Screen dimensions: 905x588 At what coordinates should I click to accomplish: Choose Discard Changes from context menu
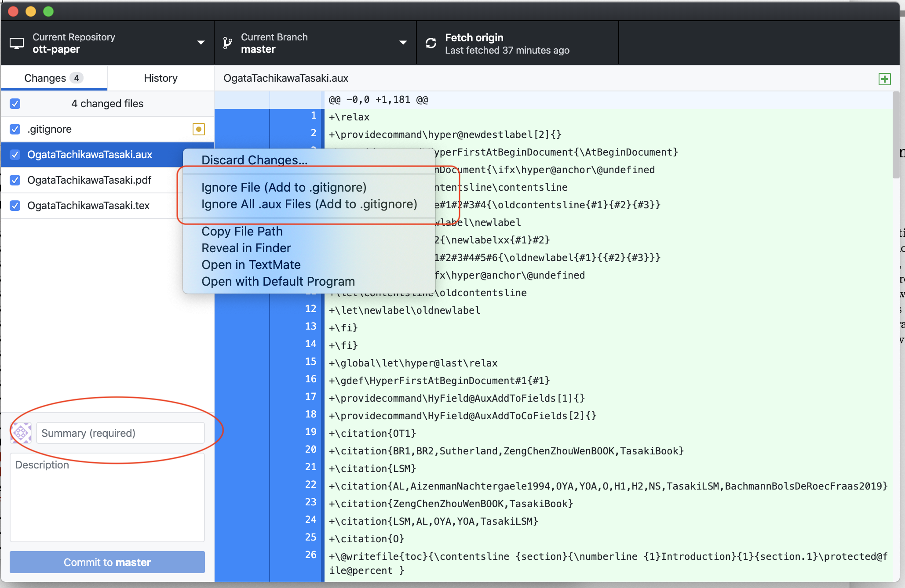[x=254, y=160]
